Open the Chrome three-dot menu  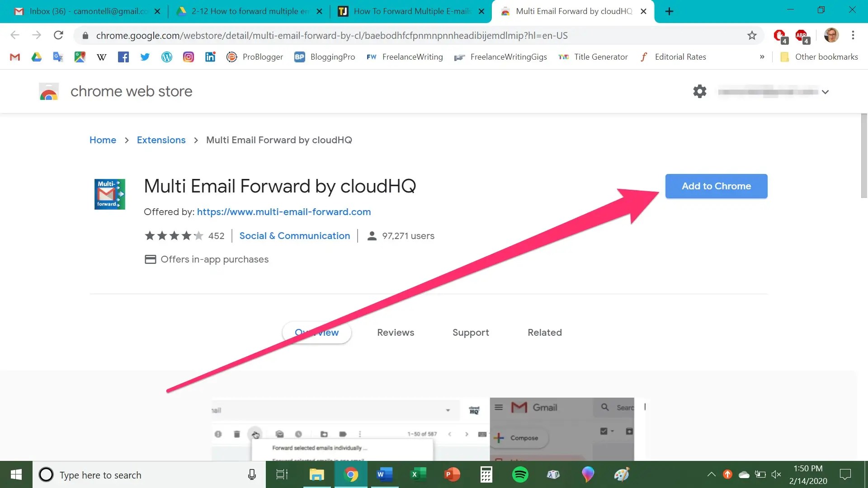pyautogui.click(x=853, y=35)
